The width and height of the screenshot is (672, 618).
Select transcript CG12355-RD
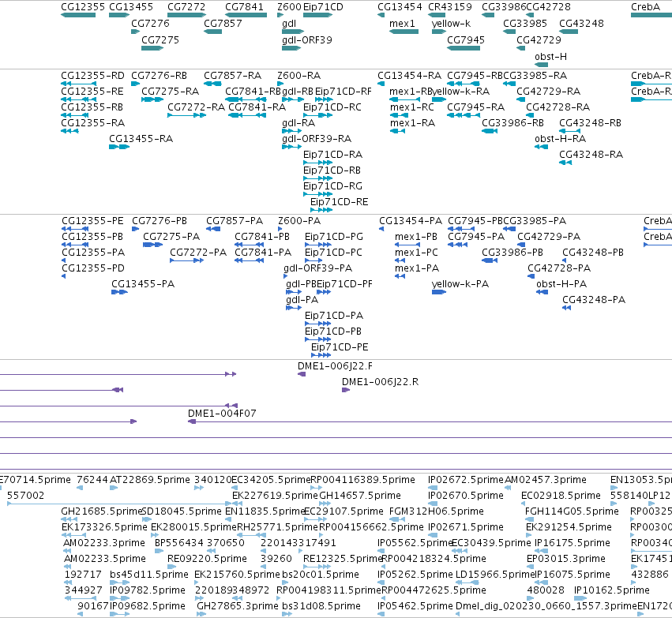[x=92, y=76]
